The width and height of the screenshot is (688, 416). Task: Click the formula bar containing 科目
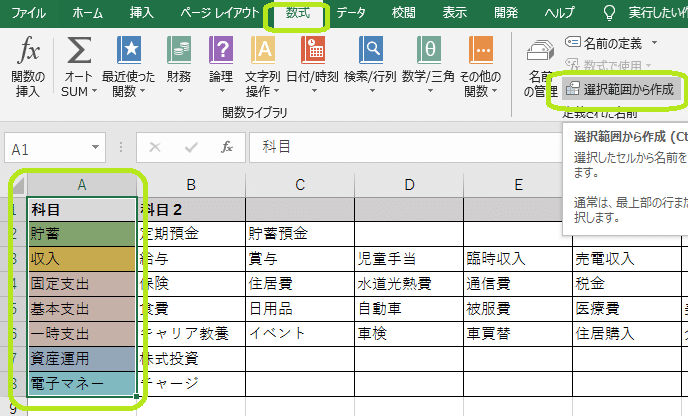[405, 147]
